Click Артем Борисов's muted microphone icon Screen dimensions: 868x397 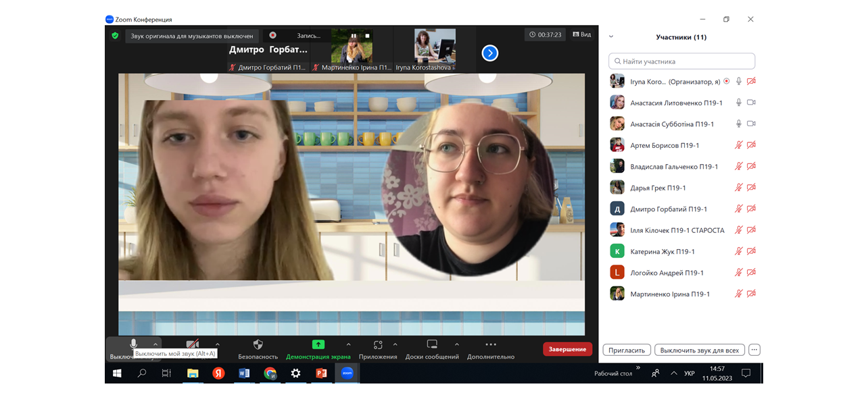[739, 145]
